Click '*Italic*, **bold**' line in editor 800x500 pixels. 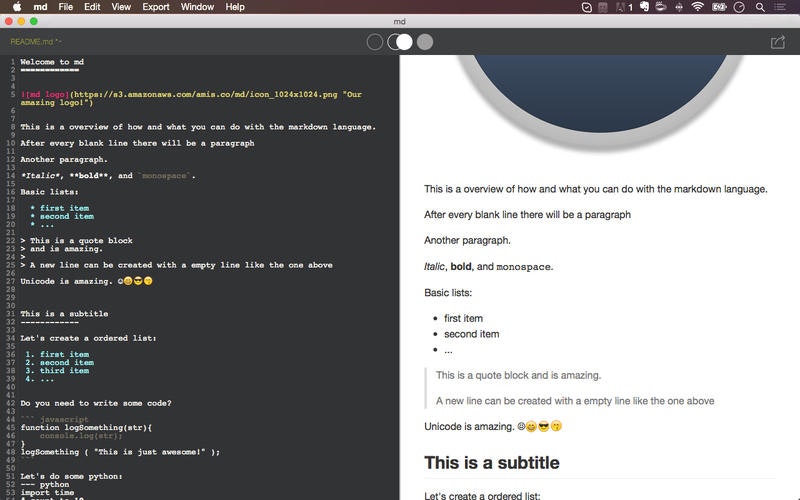[108, 176]
